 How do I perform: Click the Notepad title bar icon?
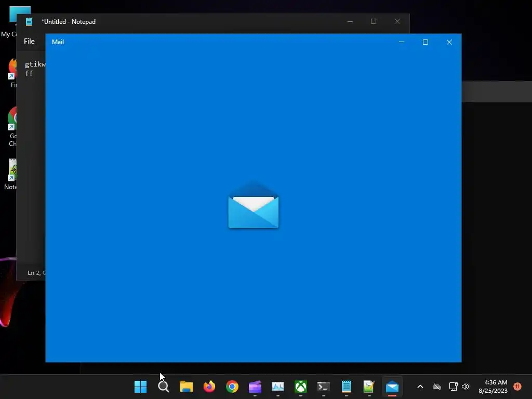coord(29,22)
